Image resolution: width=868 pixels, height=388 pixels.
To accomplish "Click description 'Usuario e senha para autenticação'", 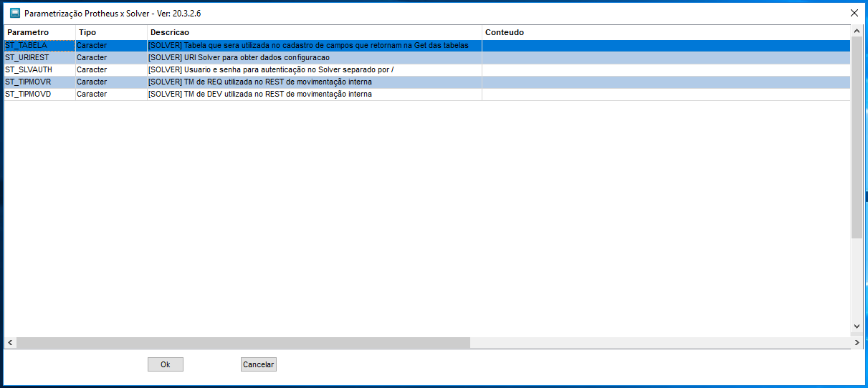I will 315,69.
